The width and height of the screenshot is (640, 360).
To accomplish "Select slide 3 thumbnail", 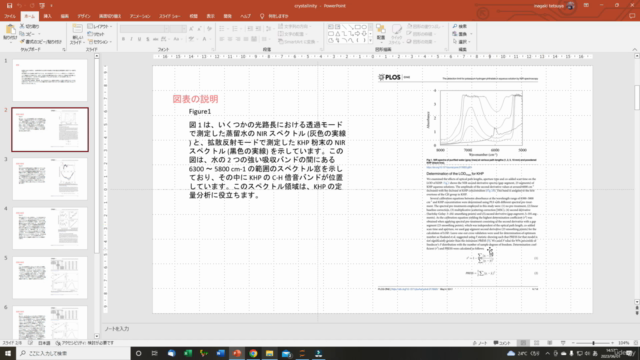I will pyautogui.click(x=50, y=179).
